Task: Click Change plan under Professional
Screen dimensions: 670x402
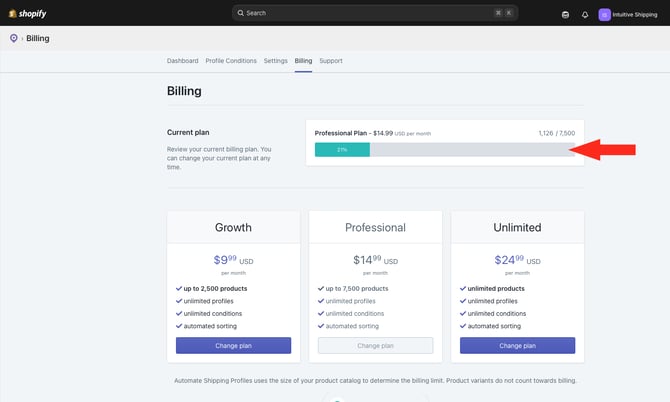Action: point(375,345)
